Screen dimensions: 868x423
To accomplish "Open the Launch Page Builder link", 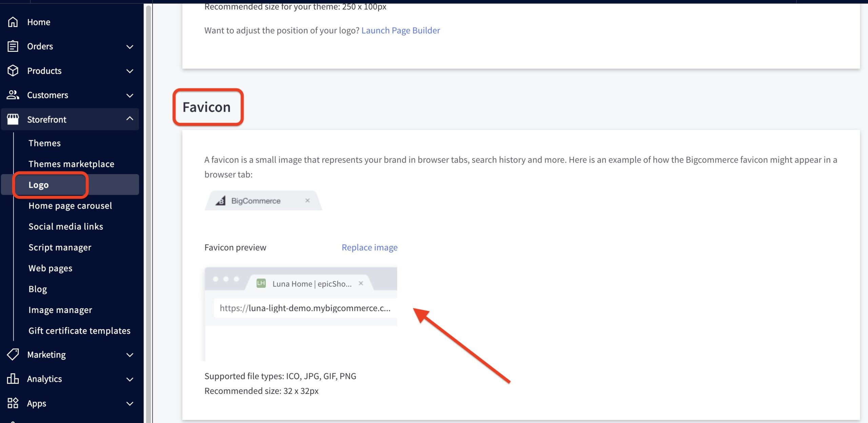I will tap(400, 30).
